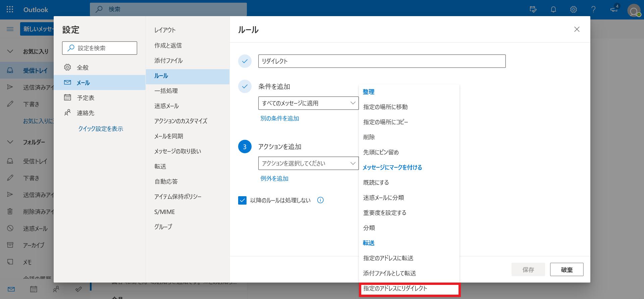Click the 例外を追加 link

click(x=274, y=178)
